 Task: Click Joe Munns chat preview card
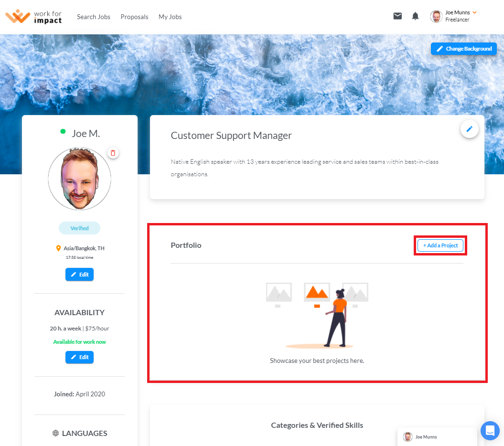[437, 436]
